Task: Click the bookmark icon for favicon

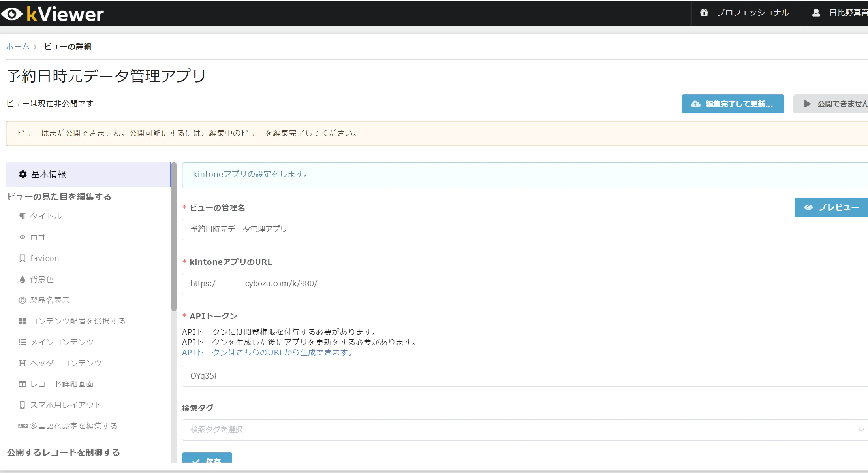Action: coord(23,258)
